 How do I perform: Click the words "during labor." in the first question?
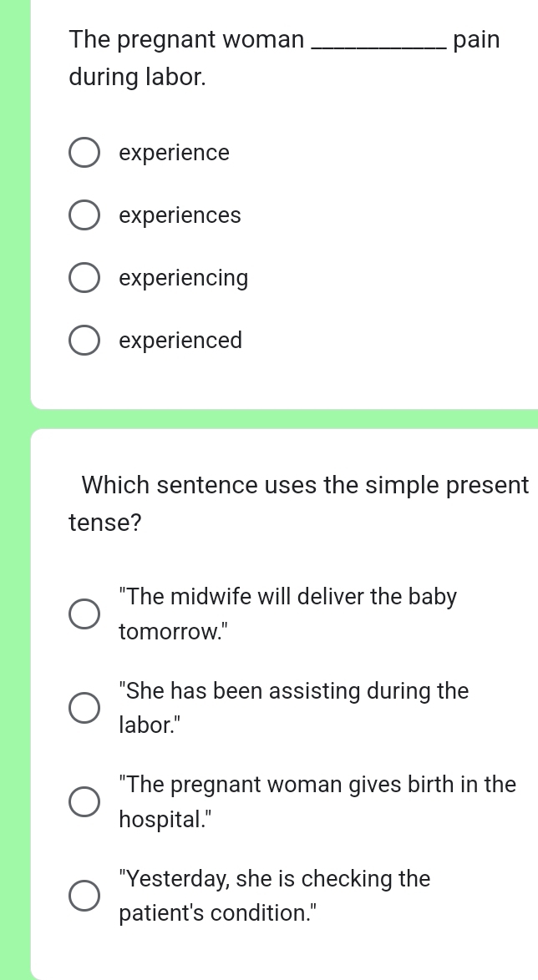coord(138,78)
